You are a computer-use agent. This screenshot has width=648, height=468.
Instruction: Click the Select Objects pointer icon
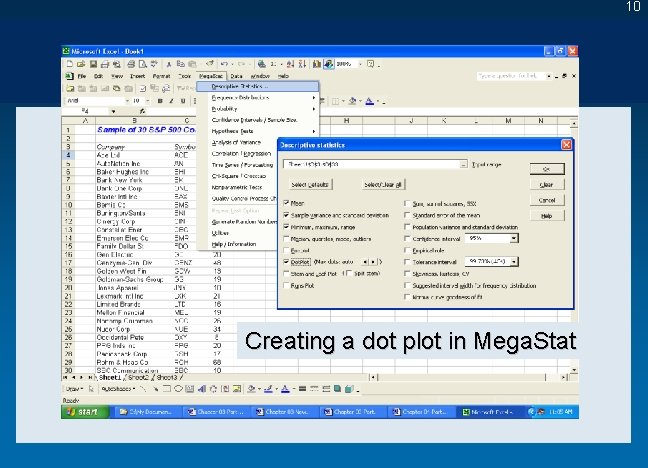tap(91, 389)
